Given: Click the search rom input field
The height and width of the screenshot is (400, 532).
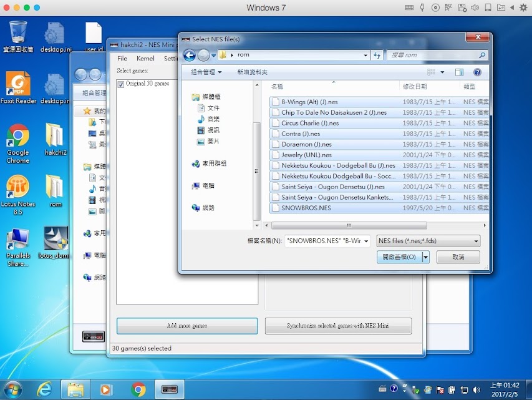Looking at the screenshot, I should pyautogui.click(x=433, y=55).
